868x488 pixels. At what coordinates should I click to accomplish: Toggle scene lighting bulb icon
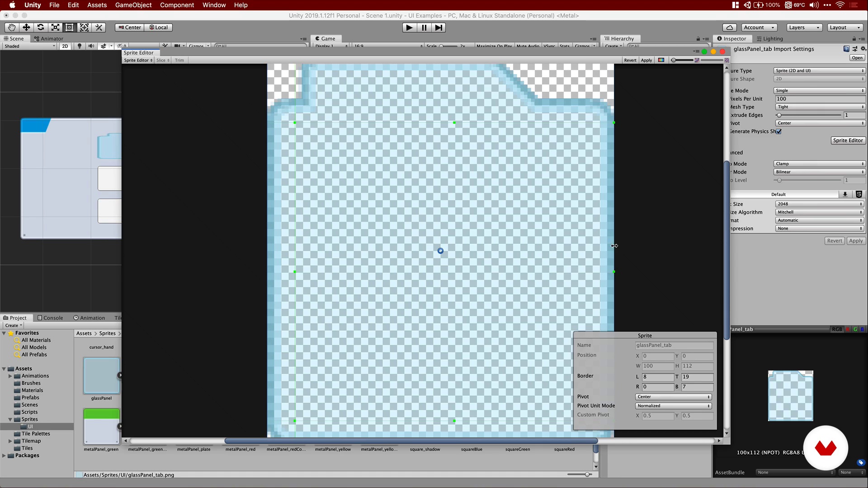click(x=80, y=46)
